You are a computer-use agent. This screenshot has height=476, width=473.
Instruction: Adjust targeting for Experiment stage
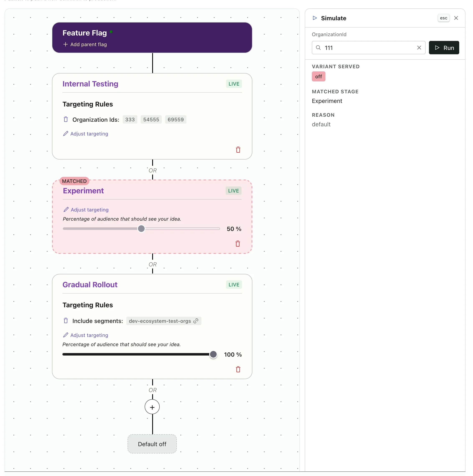(86, 210)
